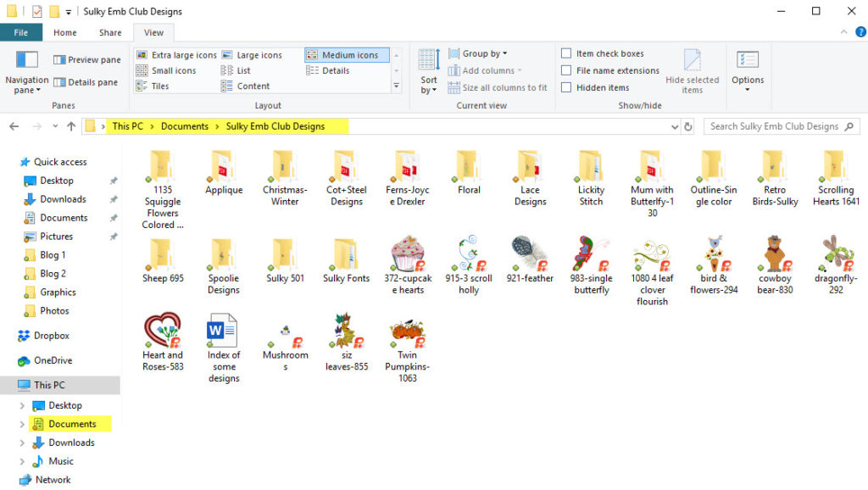Screen dimensions: 868x490
Task: Open the Lickity Stitch folder
Action: pos(591,178)
